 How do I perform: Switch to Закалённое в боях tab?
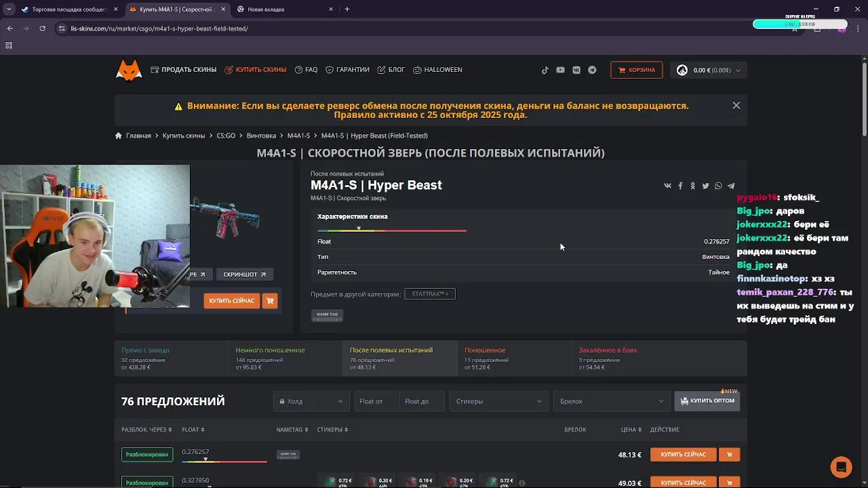click(659, 359)
